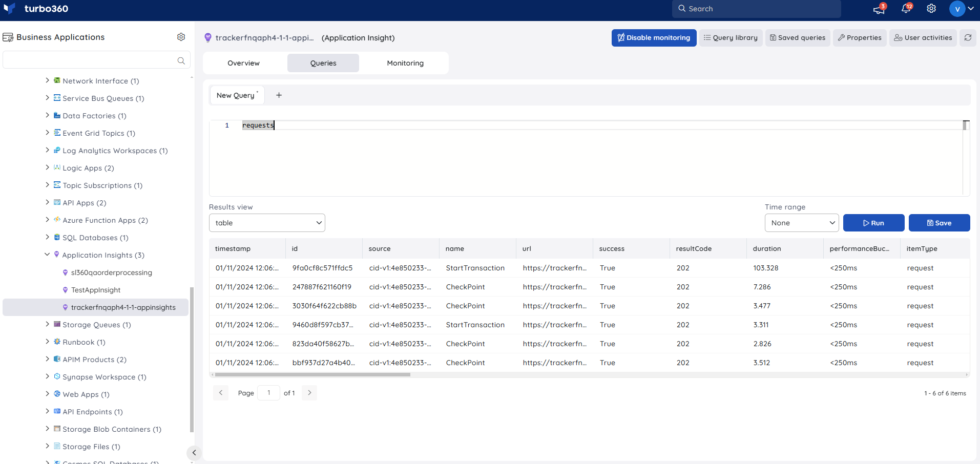Open Properties panel

860,37
